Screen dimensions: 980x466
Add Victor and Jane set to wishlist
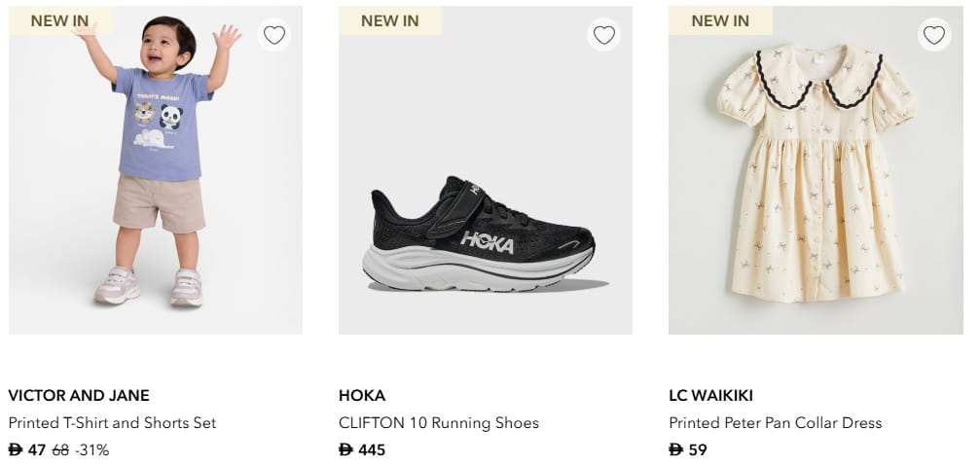[274, 35]
